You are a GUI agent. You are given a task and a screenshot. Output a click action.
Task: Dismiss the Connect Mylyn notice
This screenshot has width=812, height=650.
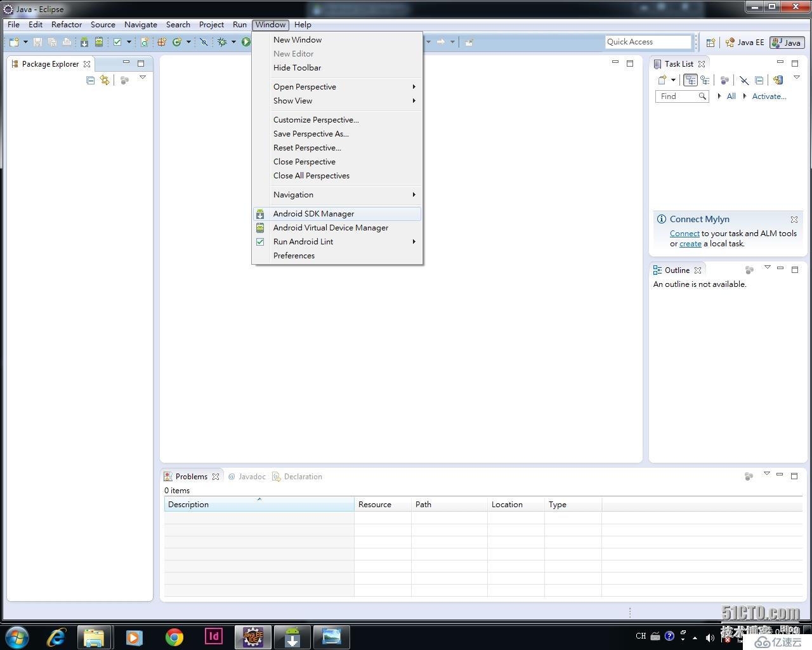(x=794, y=220)
